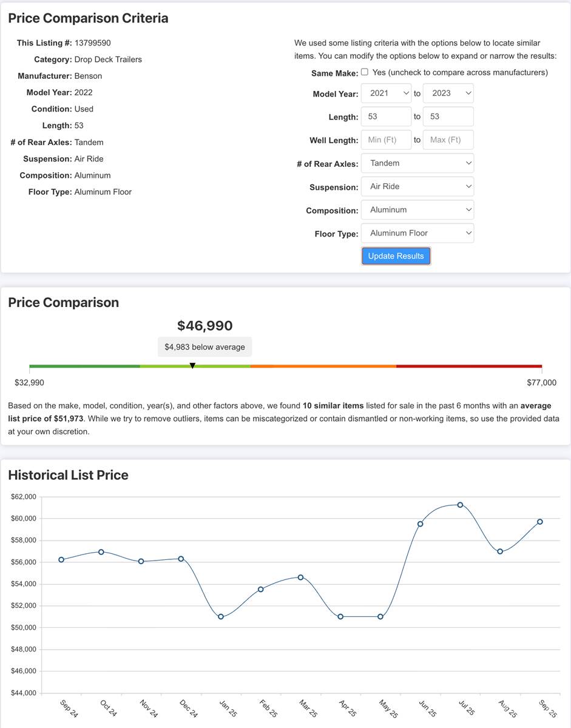Click the listing number 13799590
This screenshot has width=571, height=728.
tap(93, 43)
